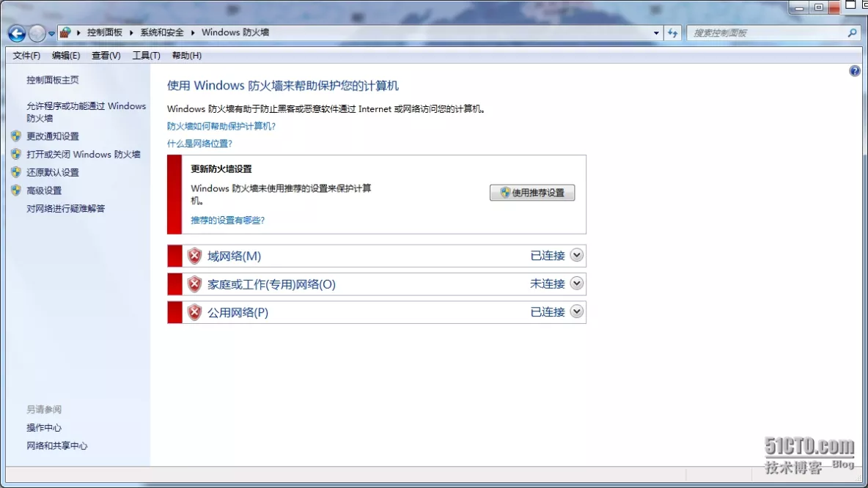868x488 pixels.
Task: Refresh the page with refresh icon
Action: click(x=672, y=33)
